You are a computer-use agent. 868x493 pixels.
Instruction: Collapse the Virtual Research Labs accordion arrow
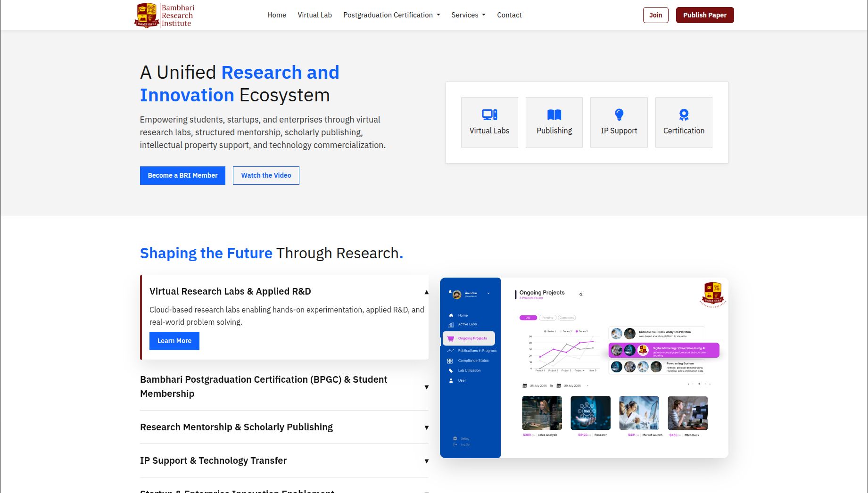[426, 292]
